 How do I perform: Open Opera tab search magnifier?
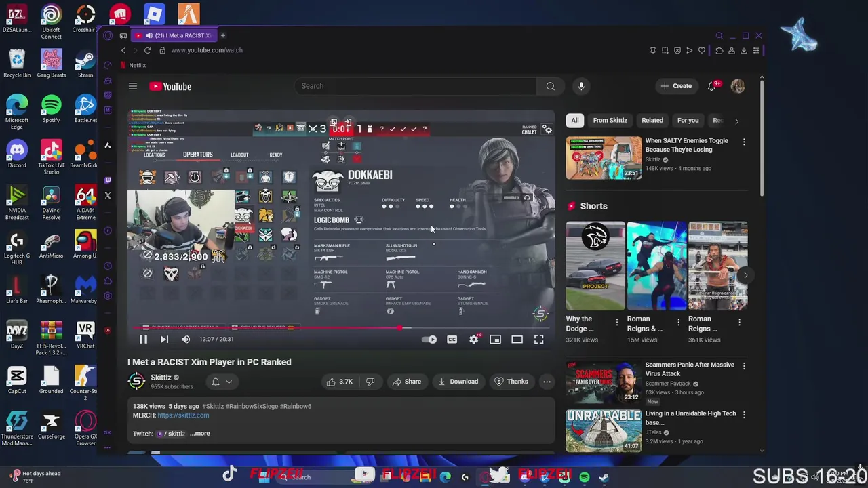coord(719,35)
